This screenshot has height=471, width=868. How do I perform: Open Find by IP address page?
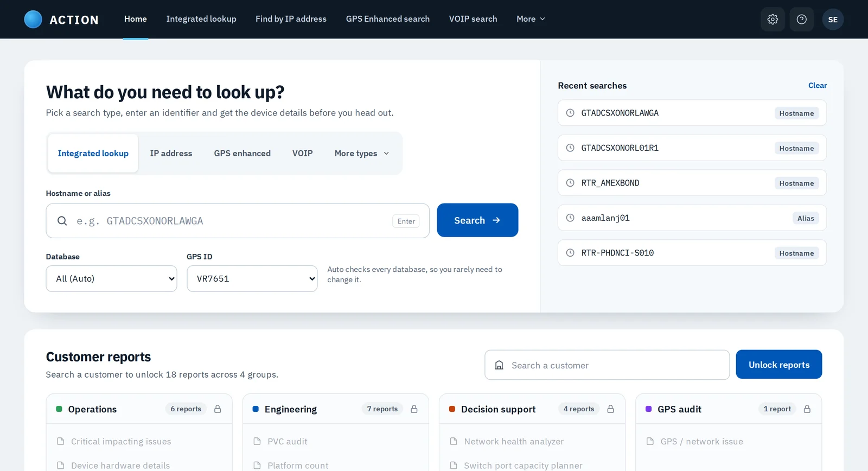[291, 19]
